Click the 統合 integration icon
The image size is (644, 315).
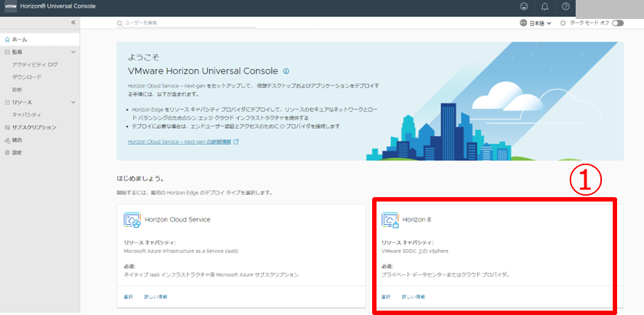[7, 140]
